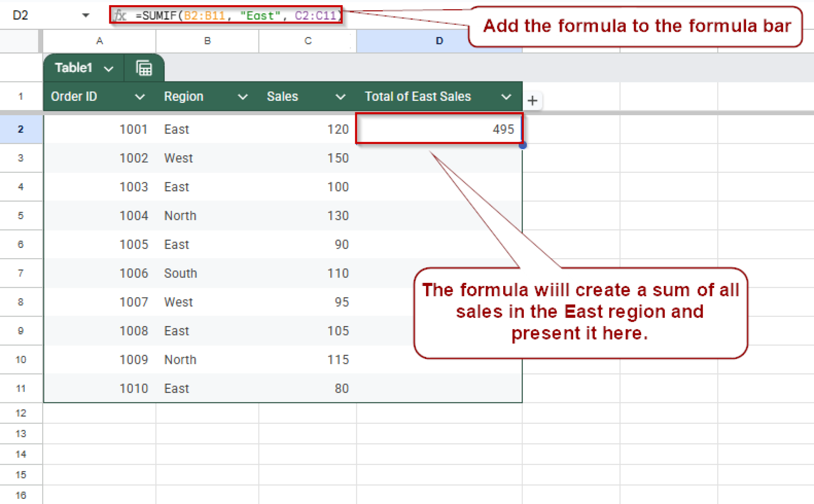
Task: Open the name box dropdown arrow
Action: pyautogui.click(x=85, y=15)
